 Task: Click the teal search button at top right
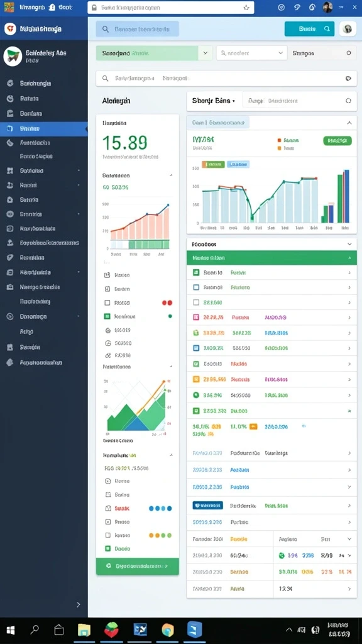309,29
